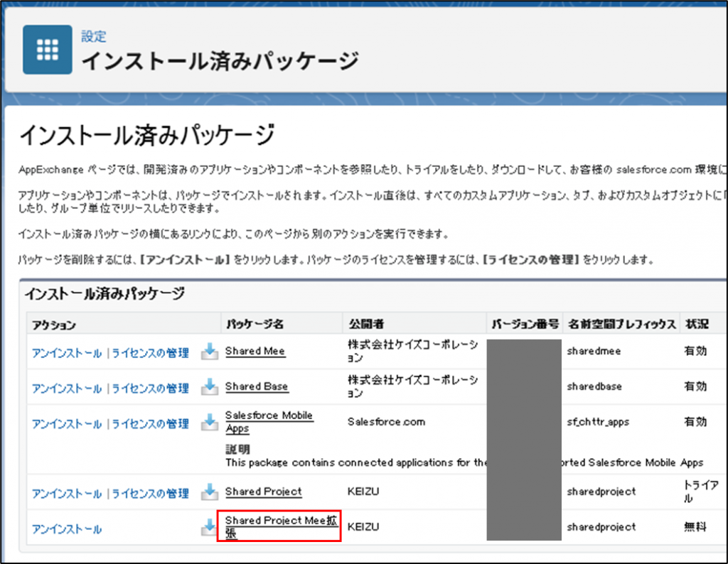This screenshot has height=564, width=728.
Task: Click download icon next to Shared Base
Action: click(x=209, y=387)
